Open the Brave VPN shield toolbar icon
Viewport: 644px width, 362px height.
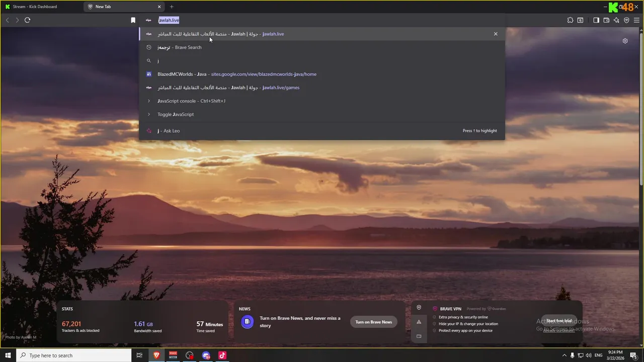click(x=626, y=20)
